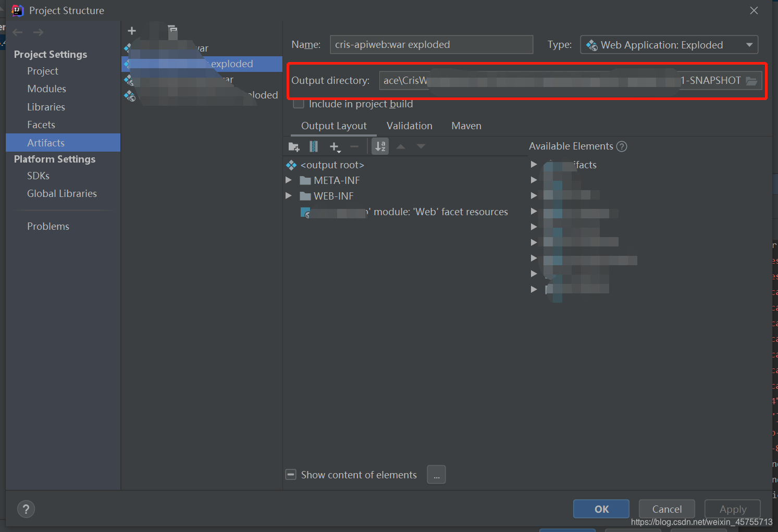Click the Apply button
778x532 pixels.
(x=733, y=509)
